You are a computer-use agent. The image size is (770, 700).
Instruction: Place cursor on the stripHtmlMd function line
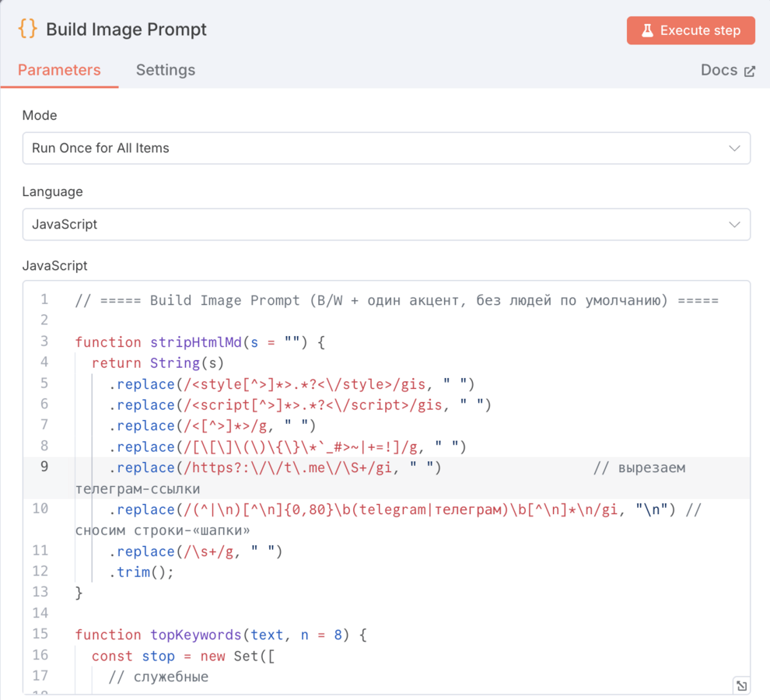click(199, 342)
